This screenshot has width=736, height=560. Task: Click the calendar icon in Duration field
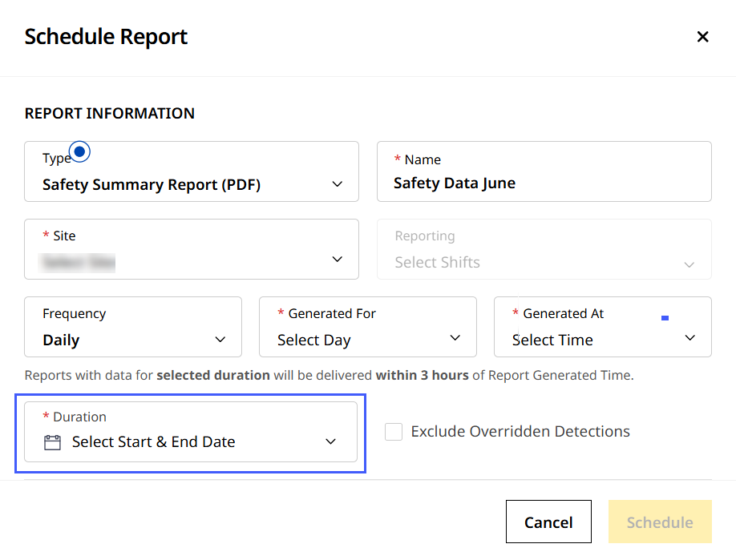52,442
